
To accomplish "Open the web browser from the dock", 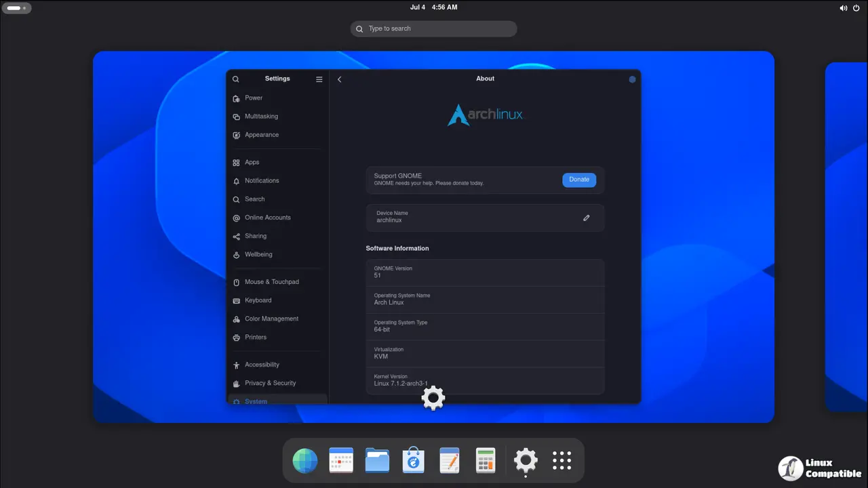I will click(x=305, y=461).
